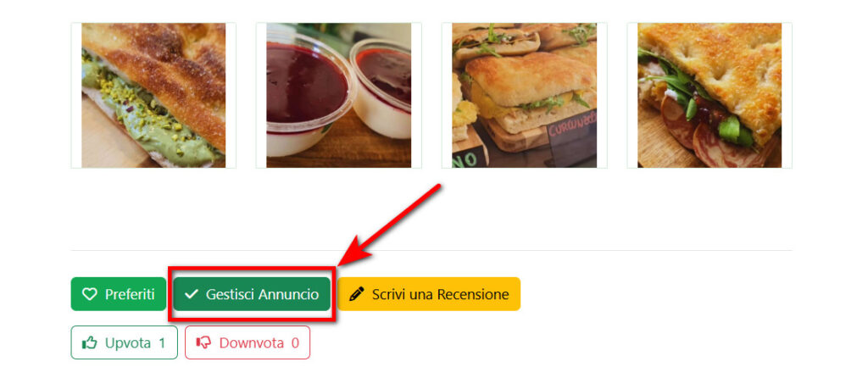This screenshot has height=384, width=868.
Task: Add listing to Preferiti
Action: point(119,294)
